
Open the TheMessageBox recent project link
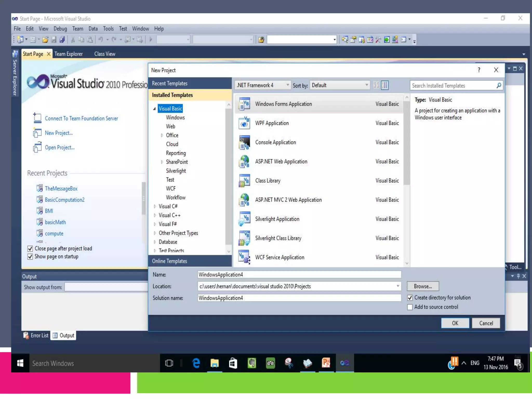click(x=61, y=189)
